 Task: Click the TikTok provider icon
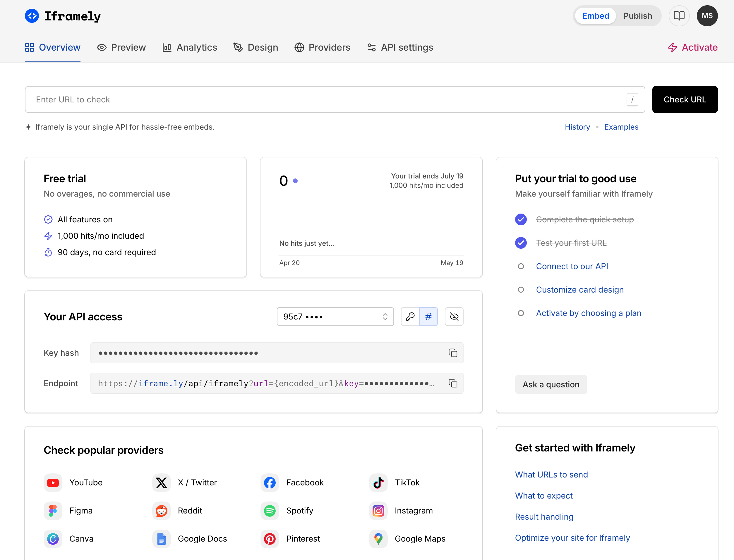tap(378, 482)
